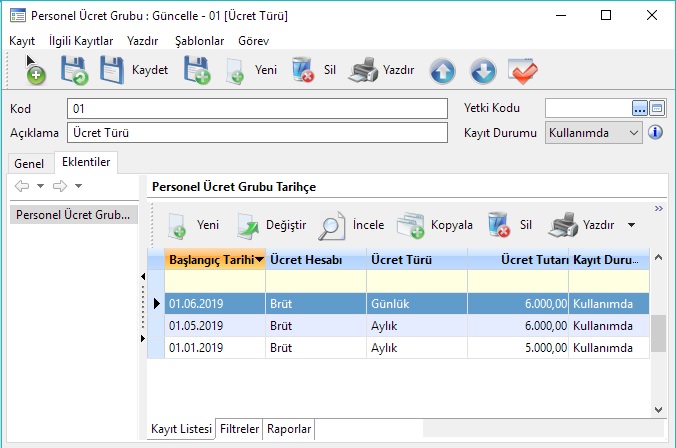
Task: Switch to the Filtreler bottom tab
Action: (240, 429)
